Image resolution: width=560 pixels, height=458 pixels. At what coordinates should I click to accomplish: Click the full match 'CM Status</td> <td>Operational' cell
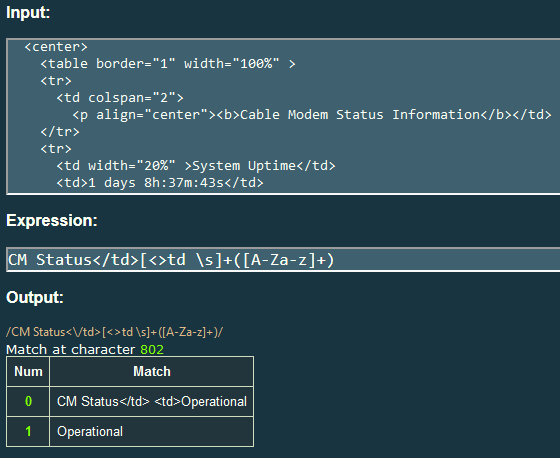point(152,401)
